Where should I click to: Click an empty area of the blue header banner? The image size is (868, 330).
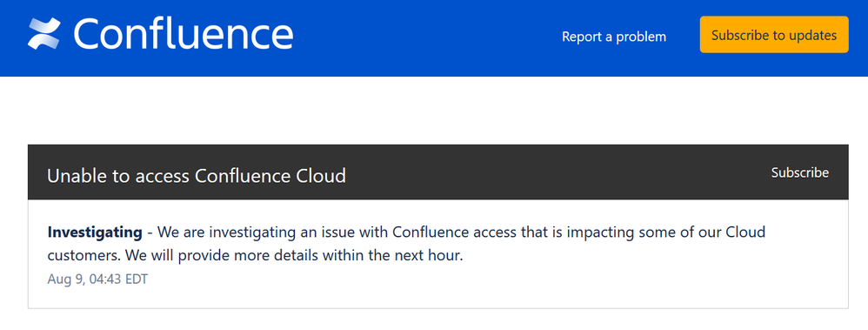click(426, 37)
